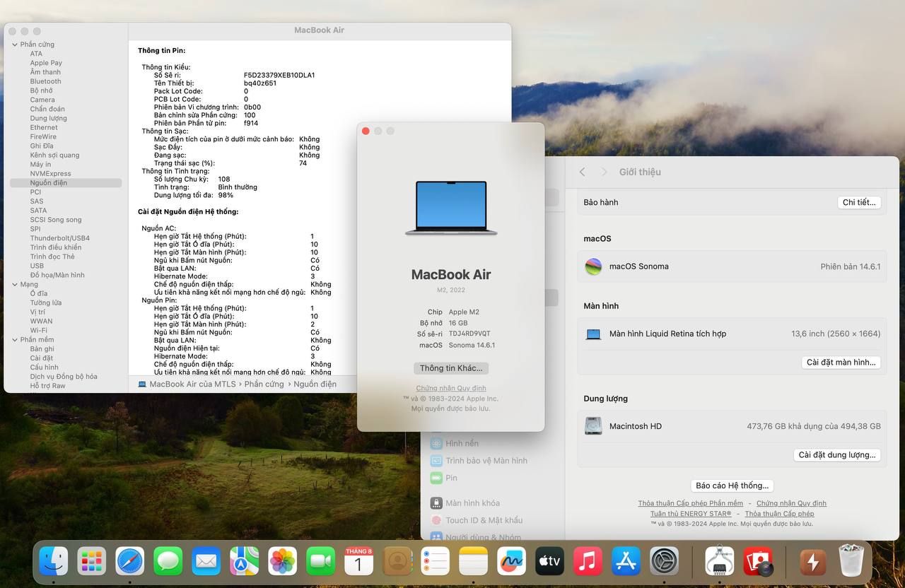Select Wi-Fi under the Mạng group
Viewport: 905px width, 588px height.
tap(38, 330)
